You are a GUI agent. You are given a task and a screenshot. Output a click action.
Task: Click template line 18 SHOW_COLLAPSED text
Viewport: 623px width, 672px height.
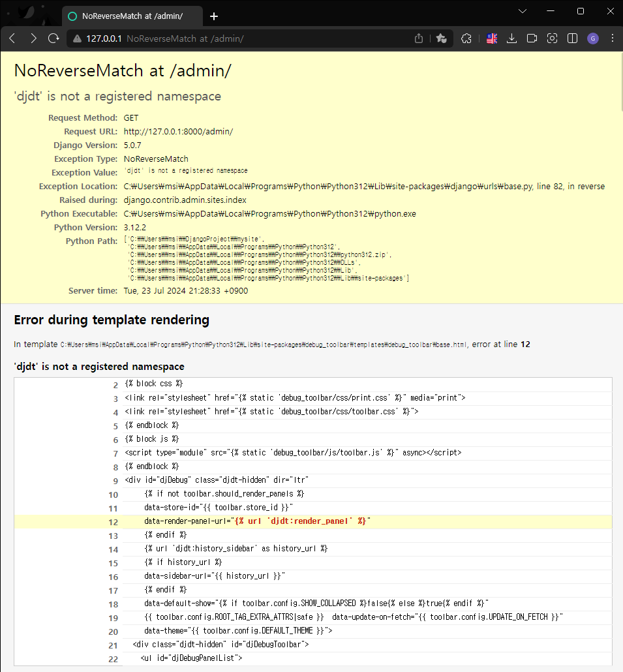click(x=316, y=603)
